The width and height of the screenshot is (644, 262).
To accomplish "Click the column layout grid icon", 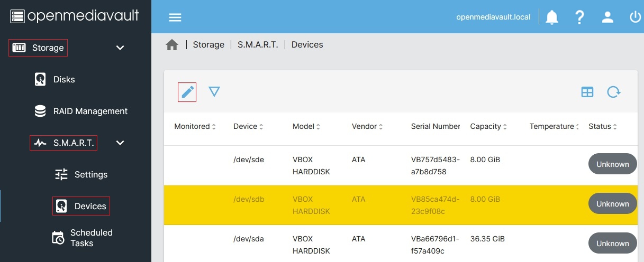I will tap(587, 92).
